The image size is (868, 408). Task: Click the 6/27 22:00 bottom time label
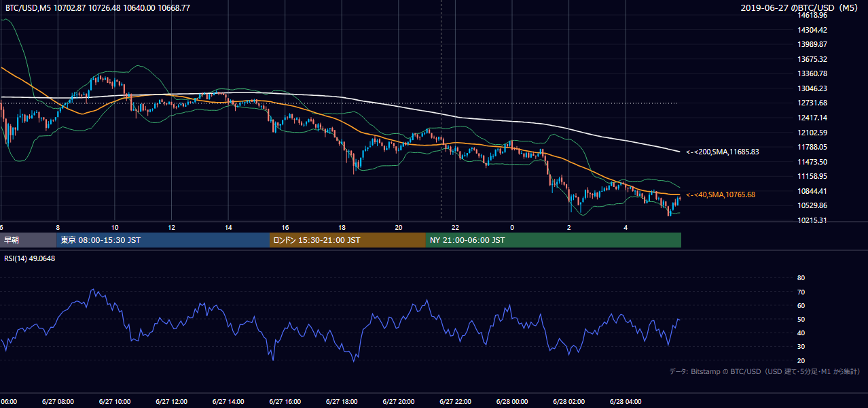455,401
